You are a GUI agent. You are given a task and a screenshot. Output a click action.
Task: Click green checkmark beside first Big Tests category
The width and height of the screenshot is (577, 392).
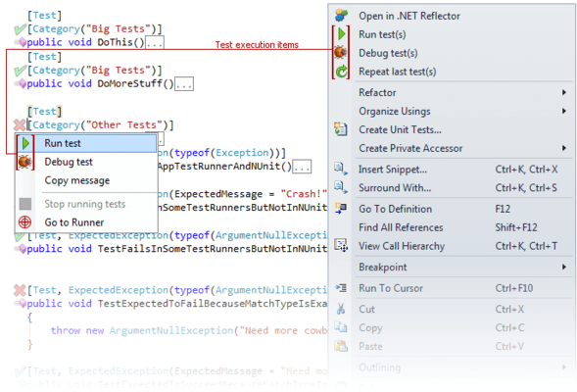[x=20, y=29]
